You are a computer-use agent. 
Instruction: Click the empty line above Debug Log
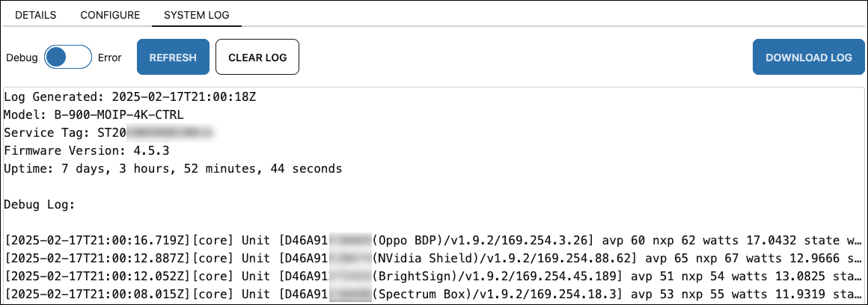[434, 186]
